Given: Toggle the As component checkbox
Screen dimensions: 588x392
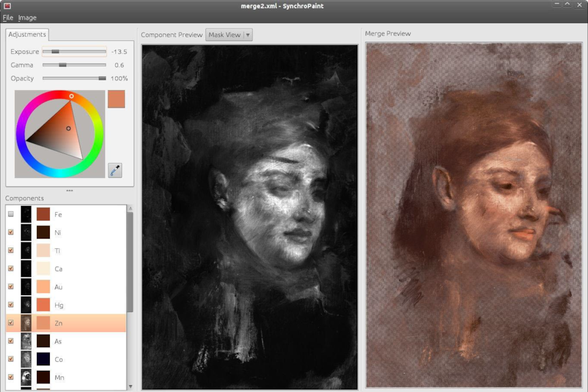Looking at the screenshot, I should click(11, 341).
